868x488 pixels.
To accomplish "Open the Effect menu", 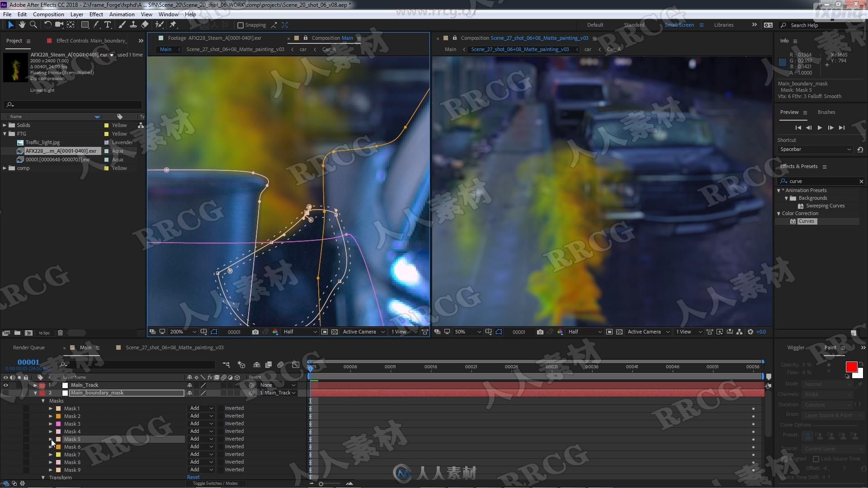I will pyautogui.click(x=96, y=14).
